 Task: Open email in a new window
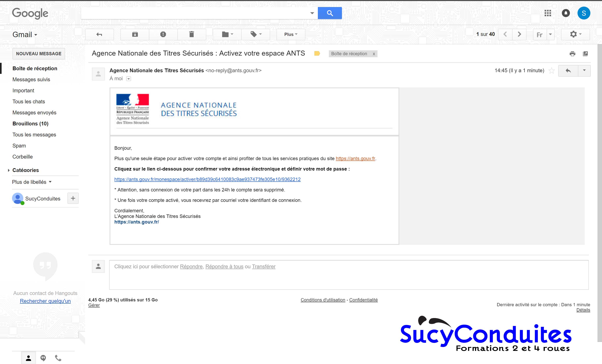[585, 54]
